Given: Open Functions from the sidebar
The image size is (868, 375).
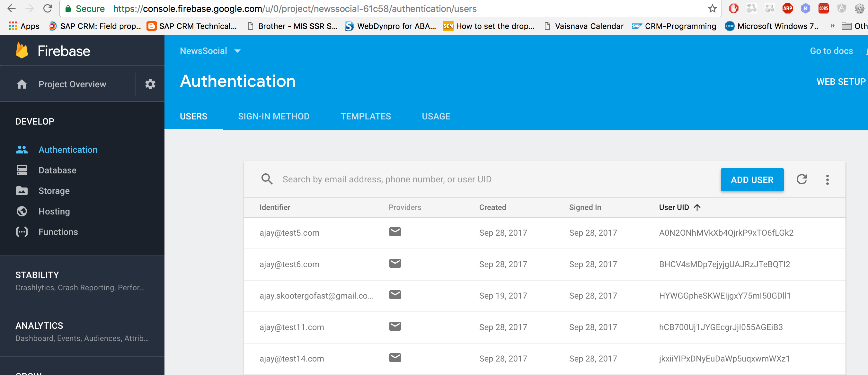Looking at the screenshot, I should 58,232.
